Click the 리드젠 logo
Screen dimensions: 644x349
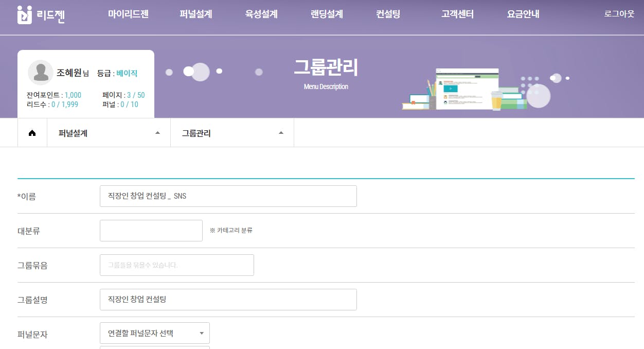coord(41,14)
